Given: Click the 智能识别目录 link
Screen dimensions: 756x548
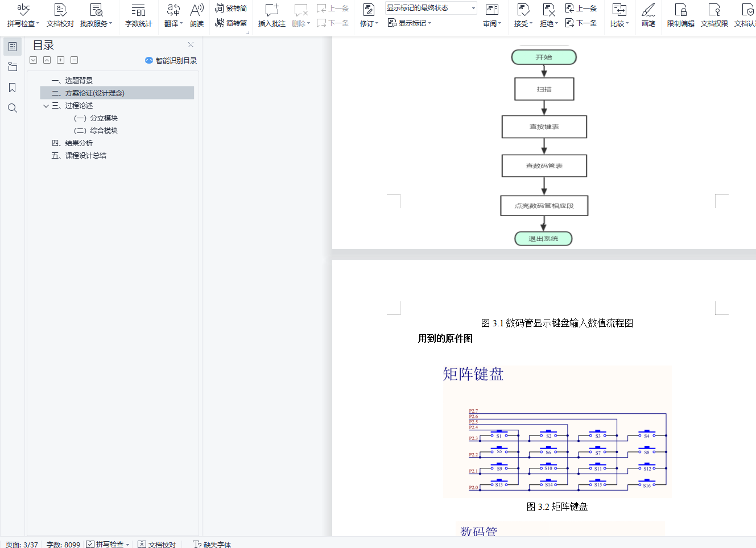Looking at the screenshot, I should pos(171,60).
